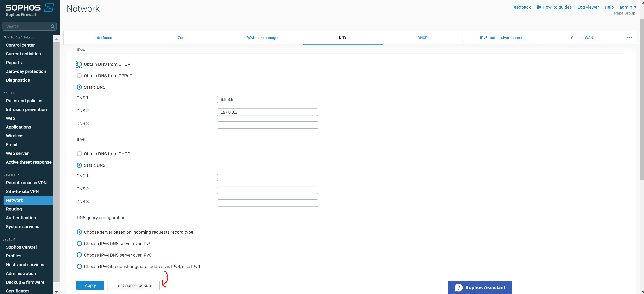Open Intrusion prevention in sidebar

[26, 109]
